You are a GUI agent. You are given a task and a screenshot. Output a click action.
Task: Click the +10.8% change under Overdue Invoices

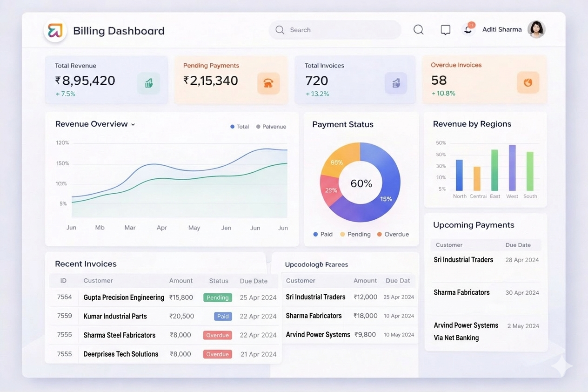[x=443, y=93]
